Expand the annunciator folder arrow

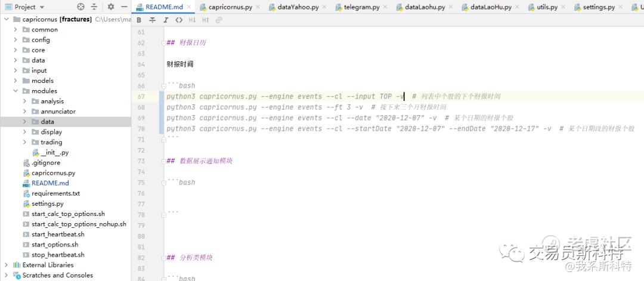[x=24, y=112]
